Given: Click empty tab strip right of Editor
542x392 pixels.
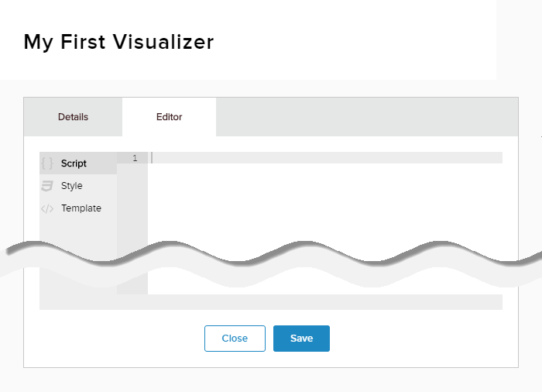Looking at the screenshot, I should coord(364,117).
